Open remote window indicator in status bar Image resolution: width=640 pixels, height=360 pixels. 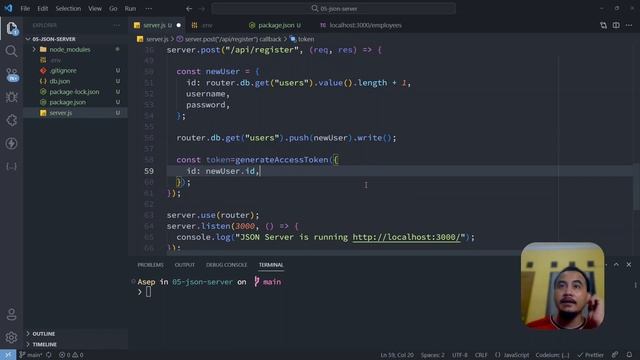8,355
